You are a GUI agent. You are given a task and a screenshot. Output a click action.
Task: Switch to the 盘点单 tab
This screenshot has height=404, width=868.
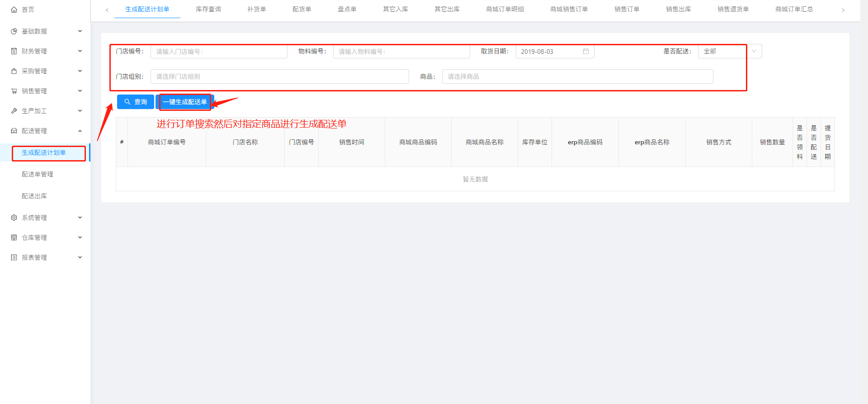[347, 9]
